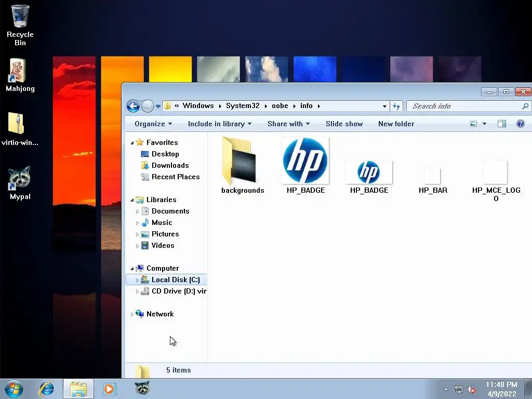Select the Music library
The image size is (532, 399).
pyautogui.click(x=162, y=222)
